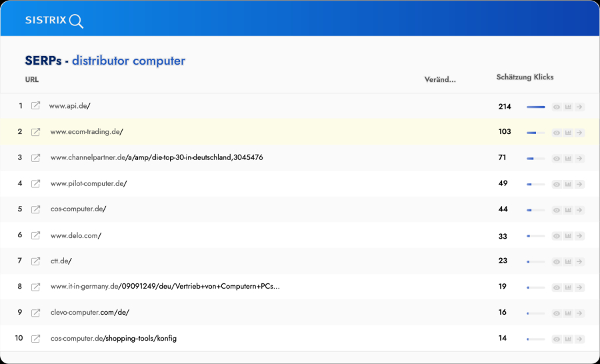This screenshot has height=364, width=600.
Task: Open the clevo-computer.com/de/ link
Action: tap(90, 313)
